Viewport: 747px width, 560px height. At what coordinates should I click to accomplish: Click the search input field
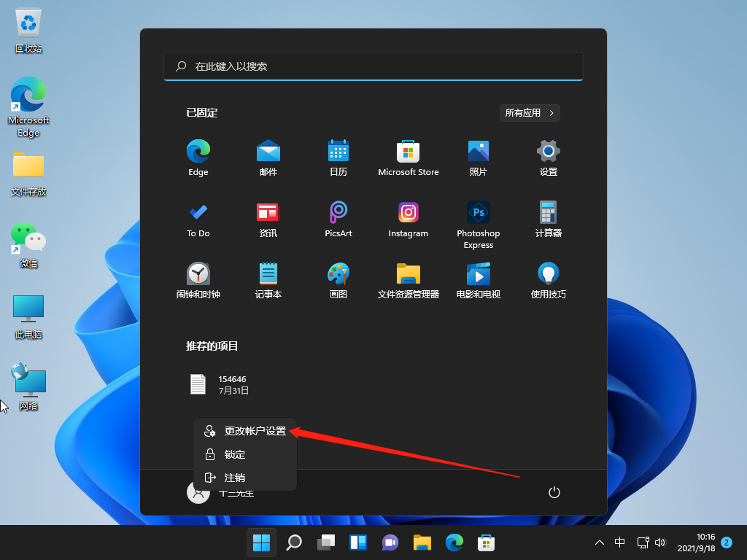(373, 66)
